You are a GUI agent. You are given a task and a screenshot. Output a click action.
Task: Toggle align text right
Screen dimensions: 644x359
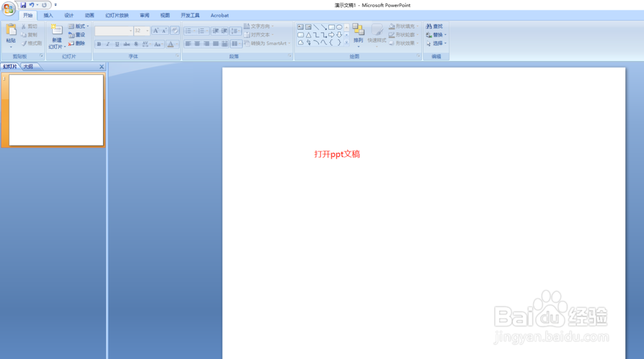(x=206, y=44)
